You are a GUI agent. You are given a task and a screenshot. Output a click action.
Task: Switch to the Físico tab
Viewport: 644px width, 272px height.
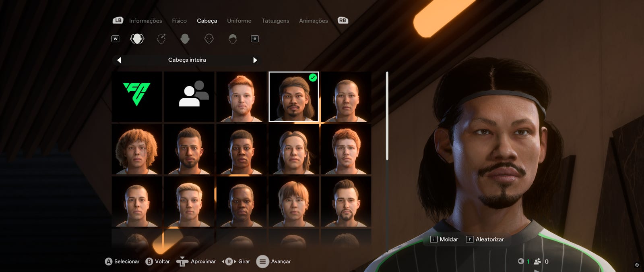click(179, 21)
